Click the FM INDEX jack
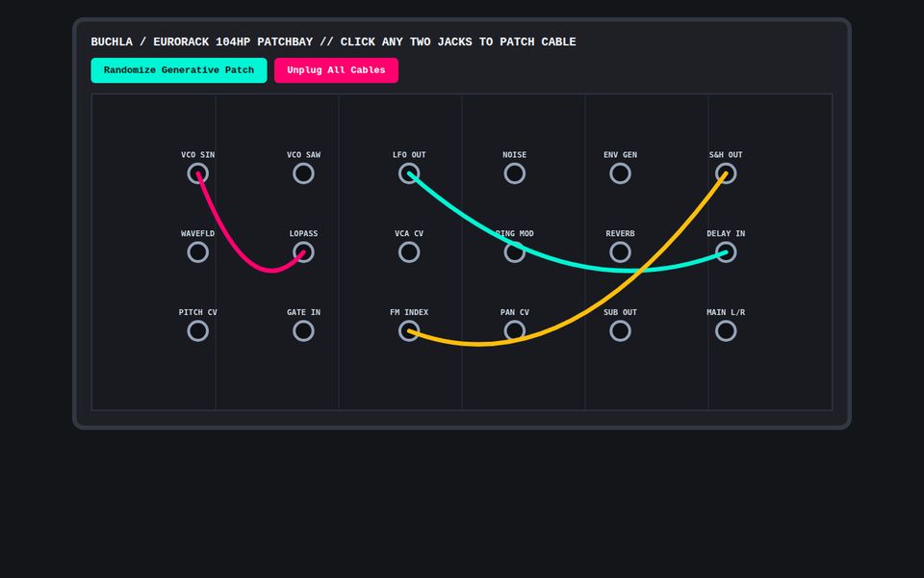924x578 pixels. (x=409, y=330)
